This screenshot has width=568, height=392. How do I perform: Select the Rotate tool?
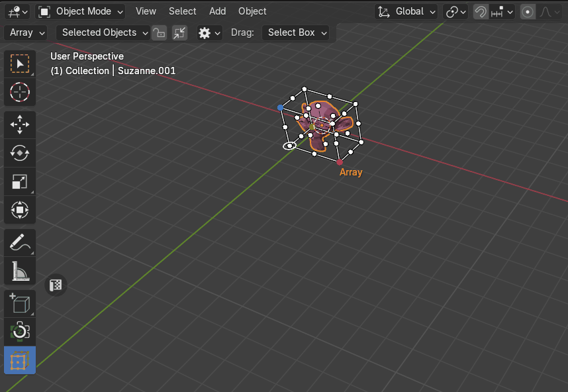click(20, 153)
